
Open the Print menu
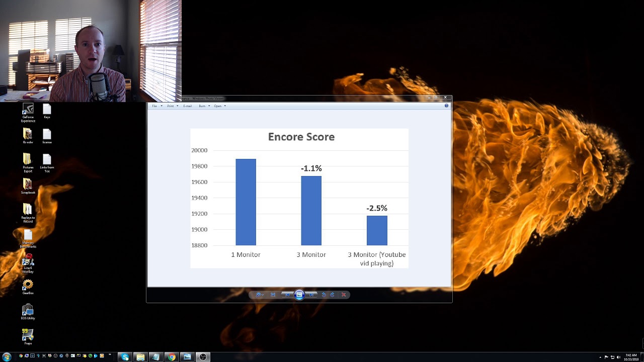[173, 106]
